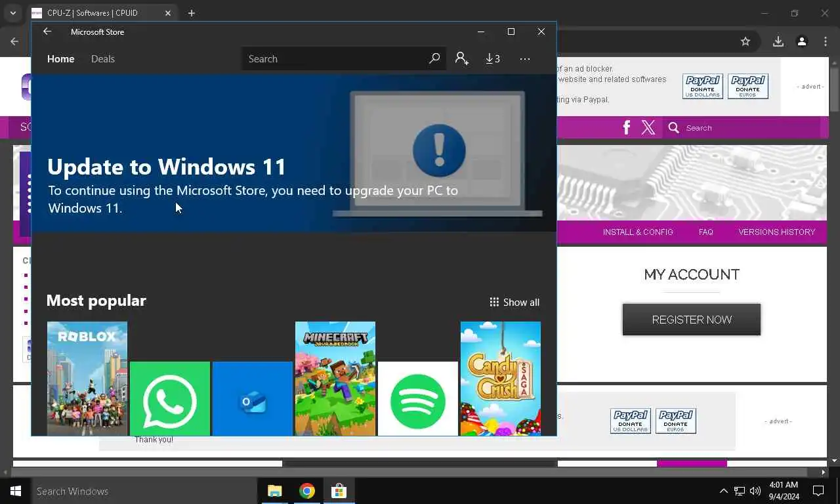The image size is (840, 504).
Task: Go back in Microsoft Store window
Action: (47, 31)
